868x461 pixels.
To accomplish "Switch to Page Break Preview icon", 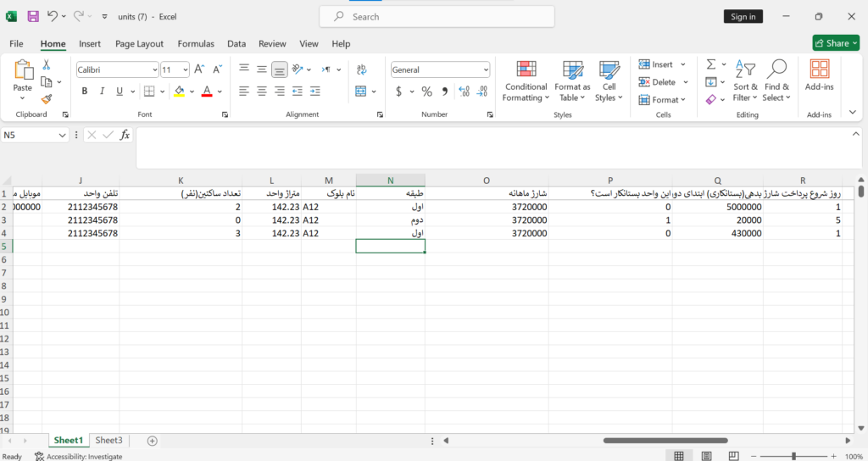I will coord(733,456).
